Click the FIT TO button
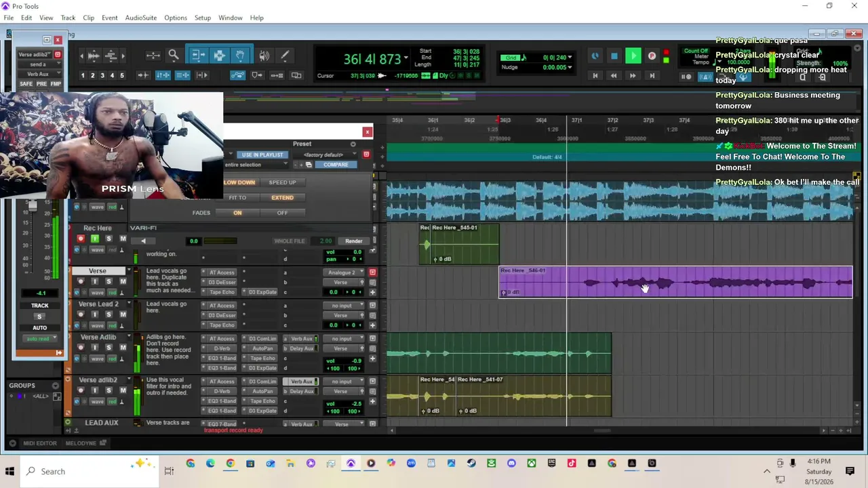 pyautogui.click(x=237, y=198)
